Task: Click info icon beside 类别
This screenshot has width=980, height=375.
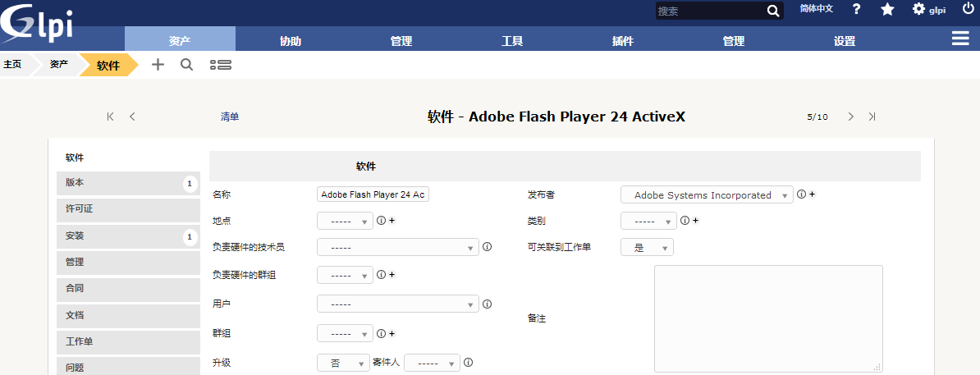Action: click(x=685, y=221)
